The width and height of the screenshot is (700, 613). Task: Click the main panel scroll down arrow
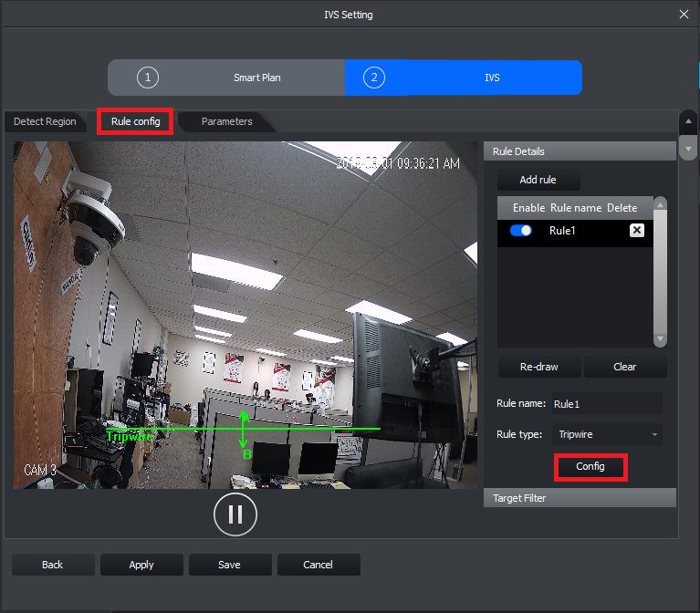click(x=688, y=149)
